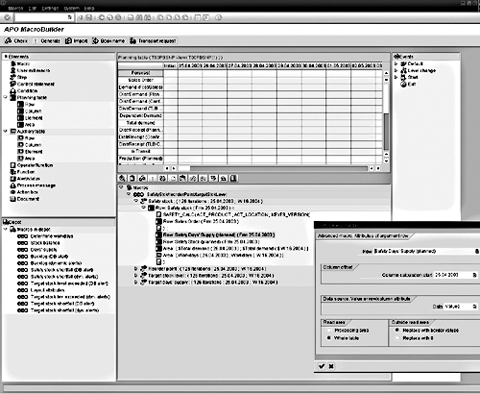Image resolution: width=480 pixels, height=394 pixels.
Task: Click the Save icon in the standard toolbar
Action: pos(89,17)
